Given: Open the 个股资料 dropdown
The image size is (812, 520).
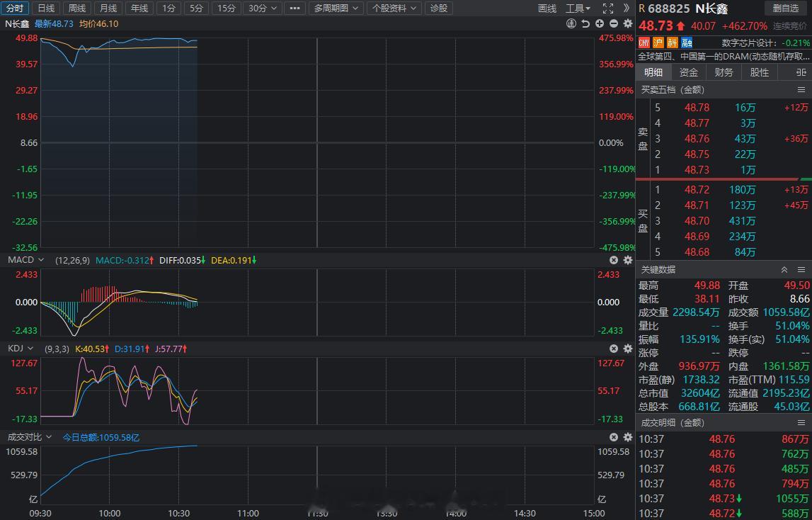Looking at the screenshot, I should click(394, 9).
